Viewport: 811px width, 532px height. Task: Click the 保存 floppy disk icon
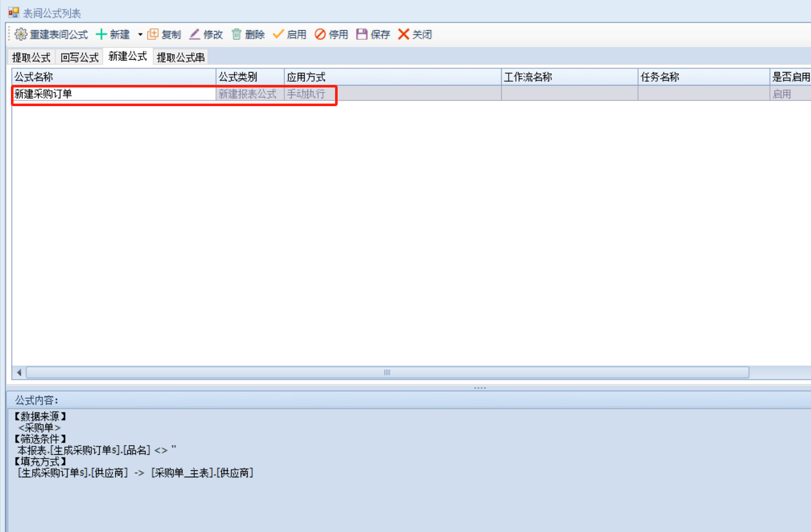(362, 35)
